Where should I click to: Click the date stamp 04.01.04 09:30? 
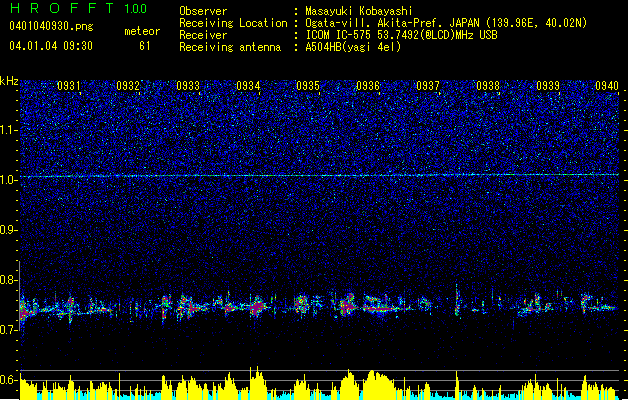(x=51, y=46)
